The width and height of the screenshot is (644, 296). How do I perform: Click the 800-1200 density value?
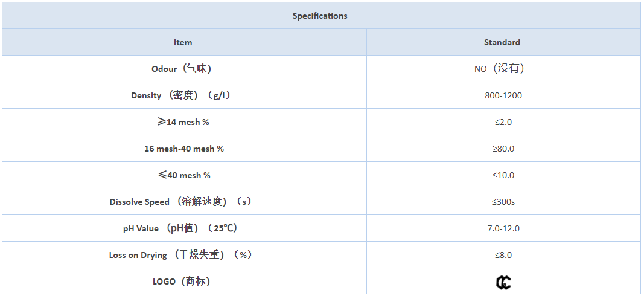503,96
